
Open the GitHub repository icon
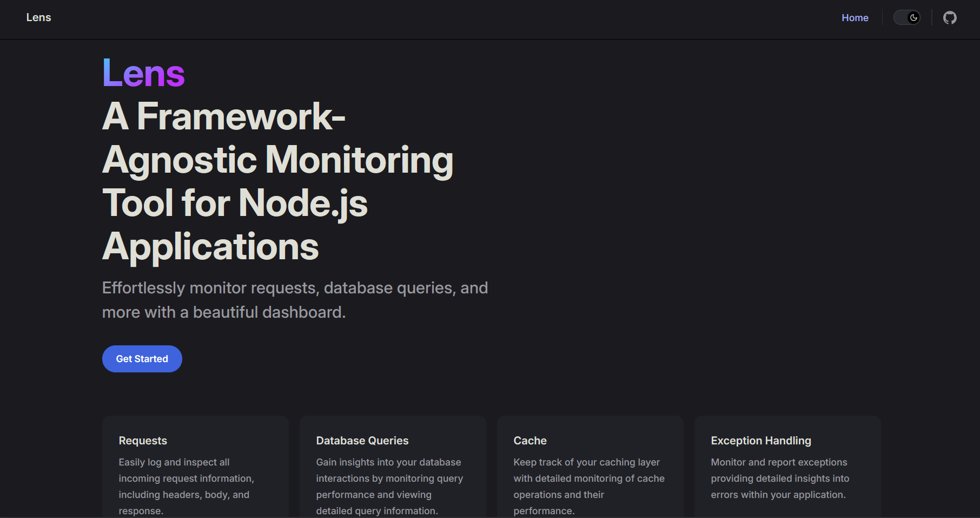pyautogui.click(x=950, y=18)
